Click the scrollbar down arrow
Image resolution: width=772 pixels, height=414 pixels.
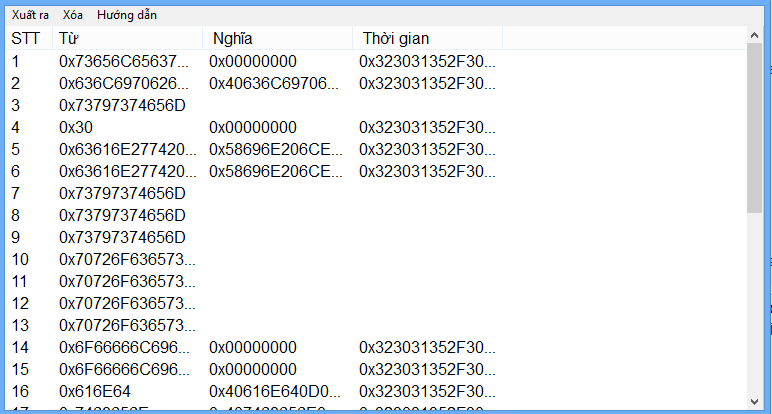click(x=754, y=402)
